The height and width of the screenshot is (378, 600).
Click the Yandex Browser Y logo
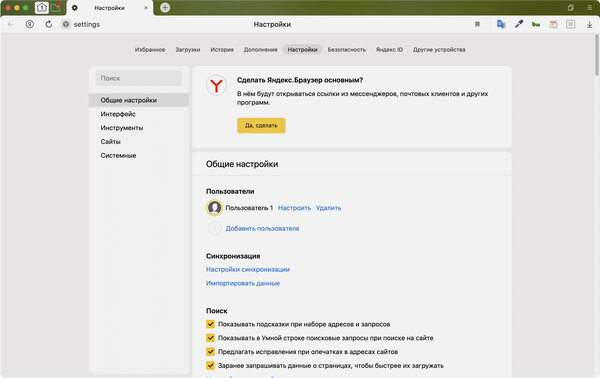tap(217, 85)
